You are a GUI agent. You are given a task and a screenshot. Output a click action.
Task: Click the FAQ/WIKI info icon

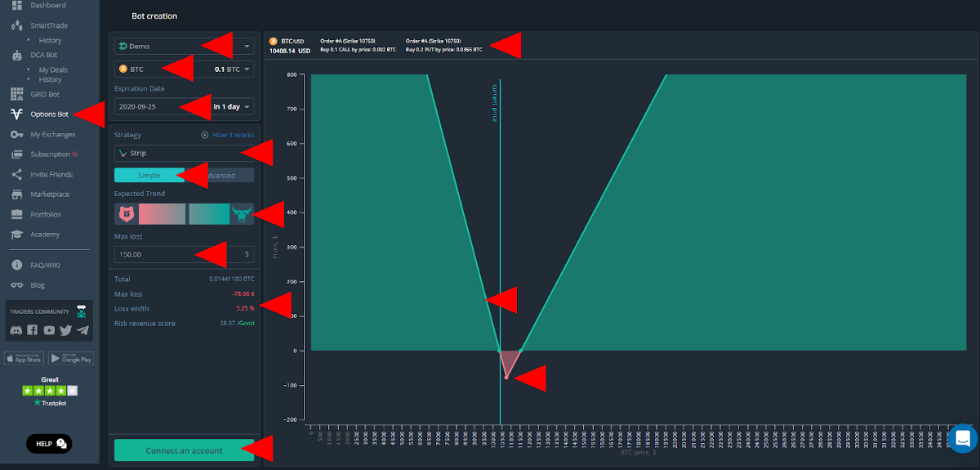pos(16,265)
